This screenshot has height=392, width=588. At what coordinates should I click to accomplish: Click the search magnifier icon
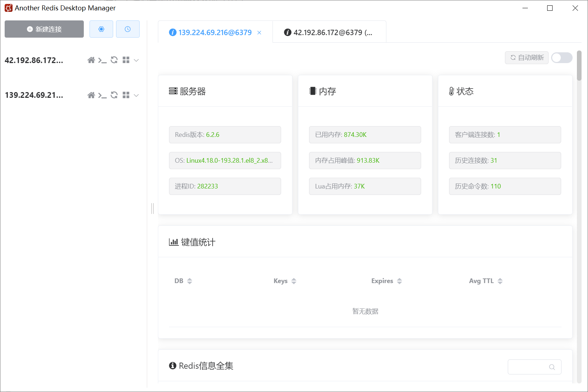point(552,367)
